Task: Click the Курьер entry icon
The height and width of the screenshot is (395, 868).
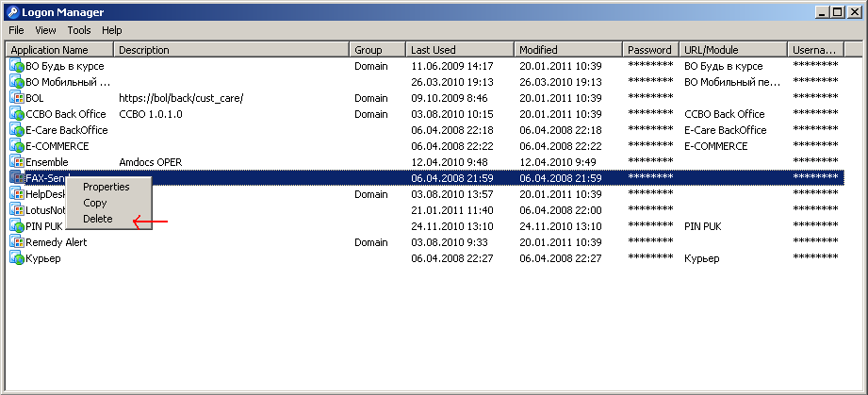Action: click(x=17, y=258)
